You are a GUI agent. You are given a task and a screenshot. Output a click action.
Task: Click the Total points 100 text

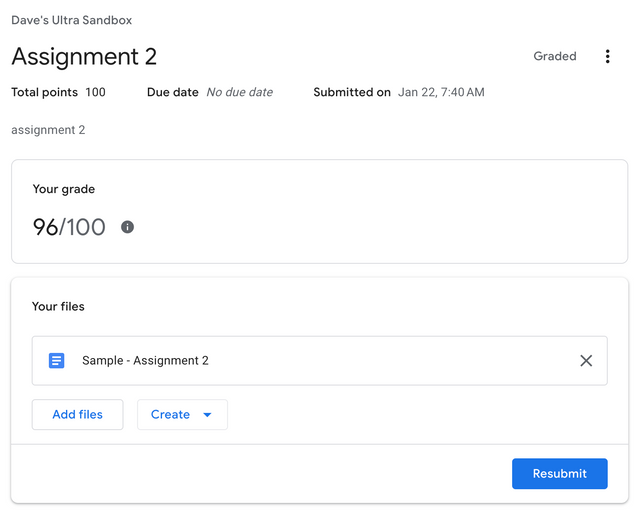(58, 92)
